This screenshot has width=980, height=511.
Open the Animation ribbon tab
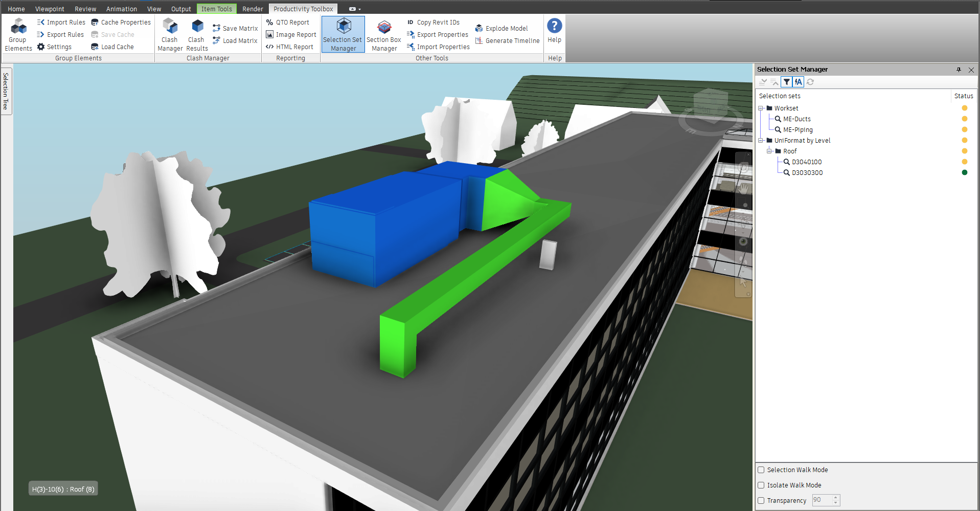coord(122,9)
